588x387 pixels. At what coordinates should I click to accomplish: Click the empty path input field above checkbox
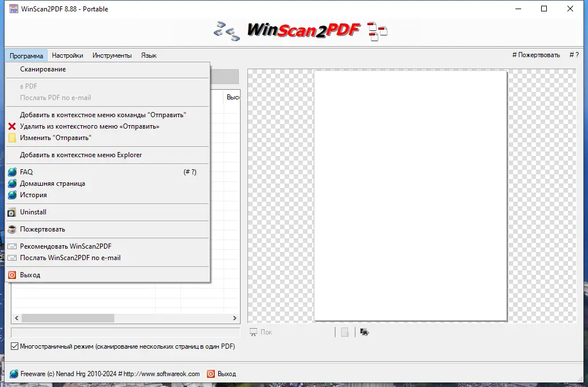click(x=125, y=332)
